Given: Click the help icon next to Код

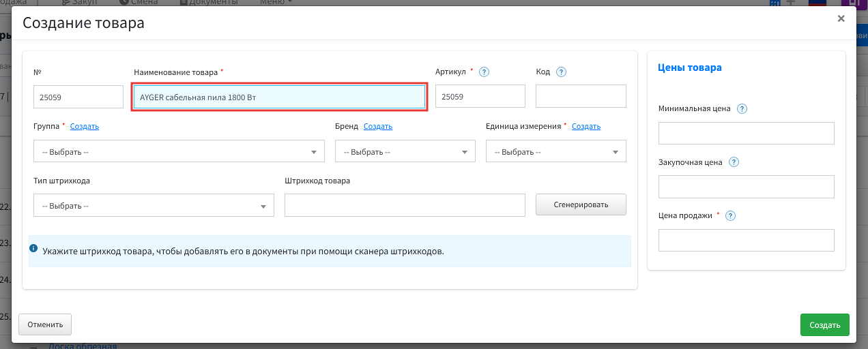Looking at the screenshot, I should tap(562, 72).
